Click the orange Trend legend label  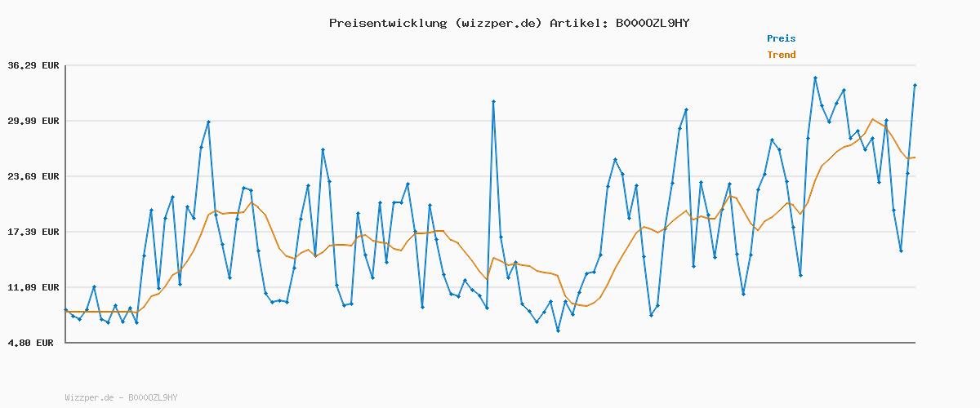[x=781, y=55]
